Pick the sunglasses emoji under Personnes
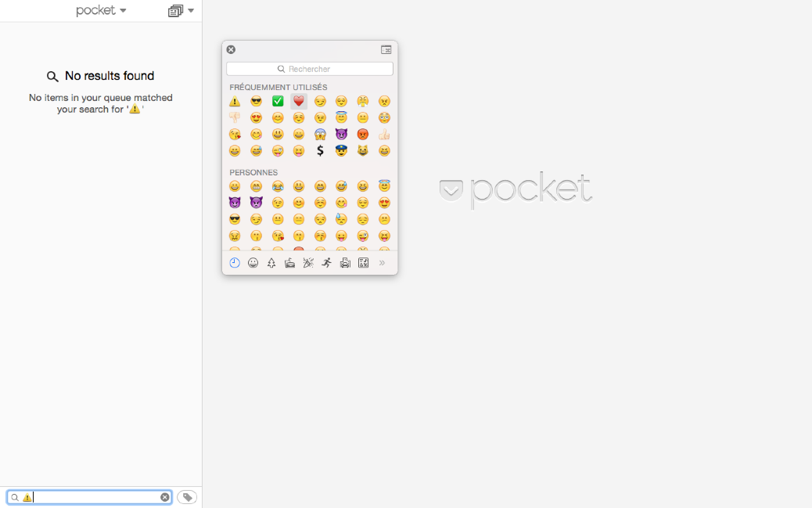The height and width of the screenshot is (508, 812). pyautogui.click(x=235, y=219)
